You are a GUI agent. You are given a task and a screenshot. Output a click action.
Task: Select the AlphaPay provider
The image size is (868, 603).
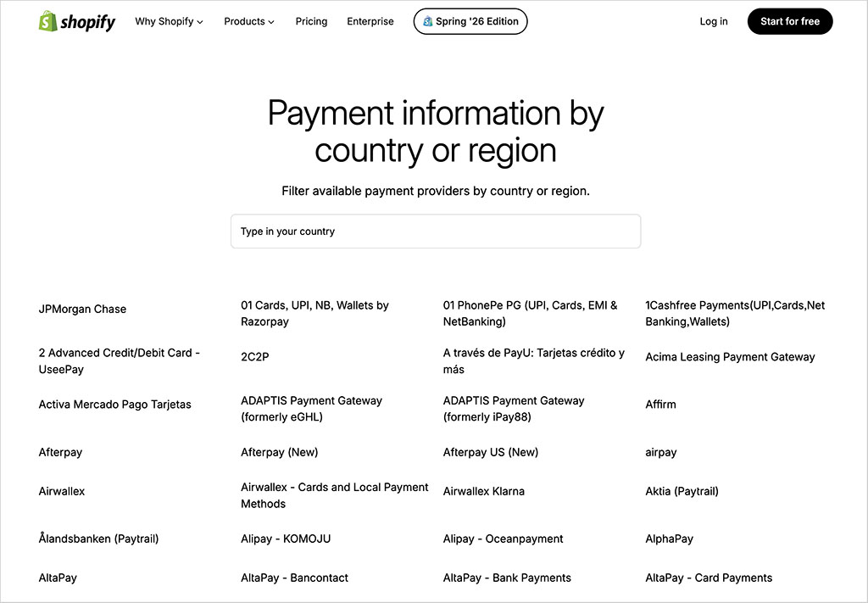click(670, 539)
